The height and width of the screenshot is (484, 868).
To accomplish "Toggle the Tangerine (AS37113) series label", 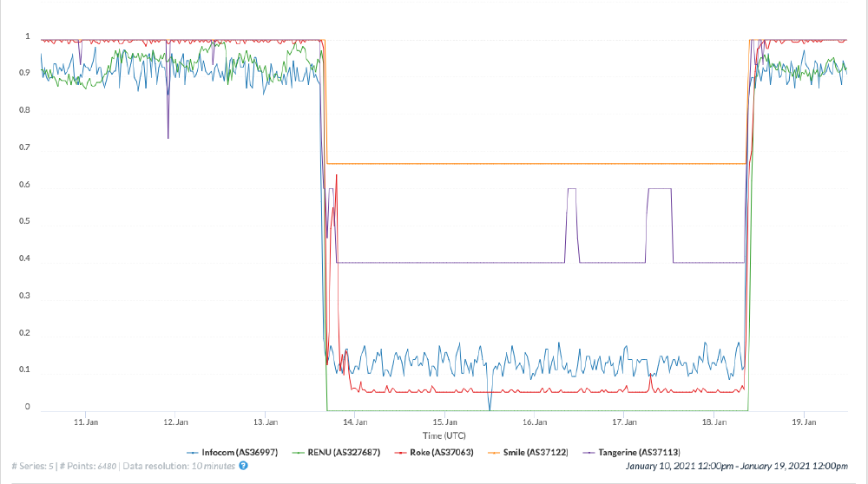I will click(635, 452).
